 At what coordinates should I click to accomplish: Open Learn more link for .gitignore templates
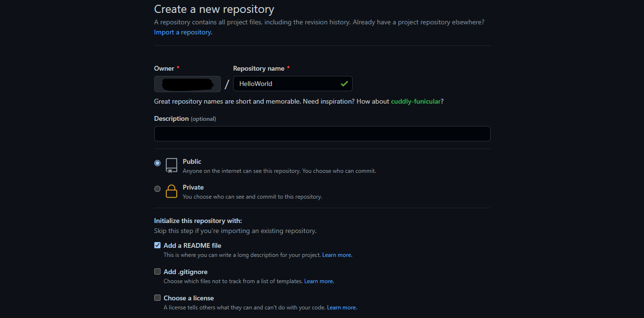coord(319,282)
